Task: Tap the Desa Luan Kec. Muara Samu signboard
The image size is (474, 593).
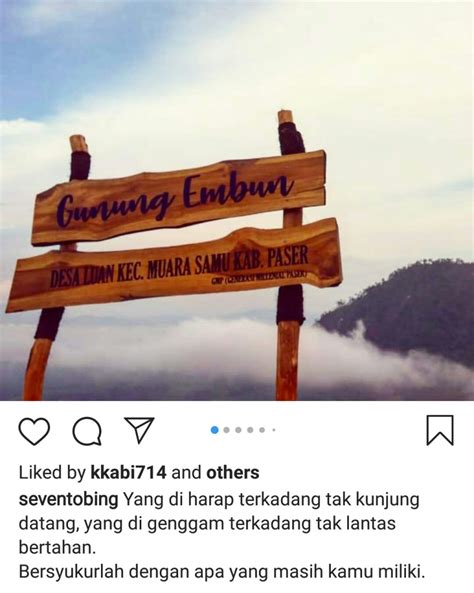Action: tap(174, 265)
